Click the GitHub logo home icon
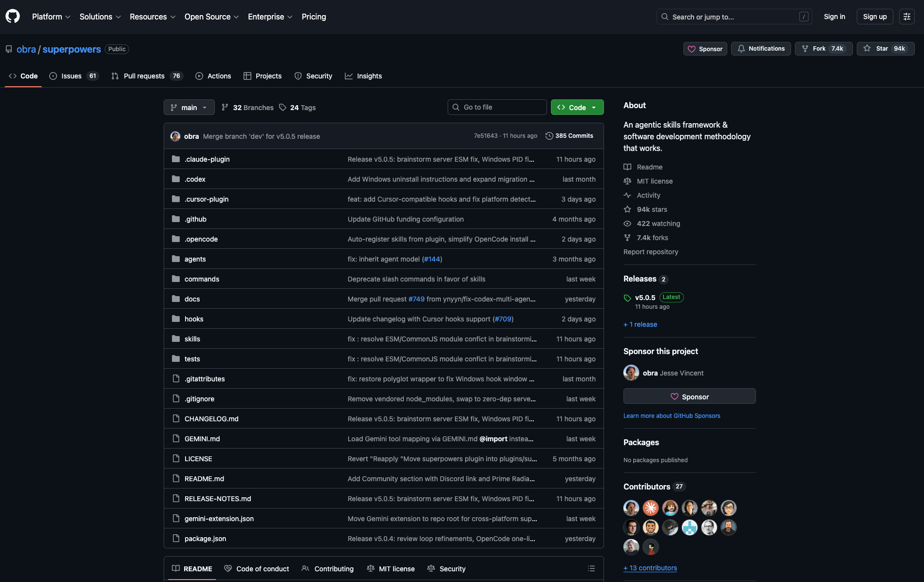Screen dimensions: 924x582 pyautogui.click(x=13, y=17)
